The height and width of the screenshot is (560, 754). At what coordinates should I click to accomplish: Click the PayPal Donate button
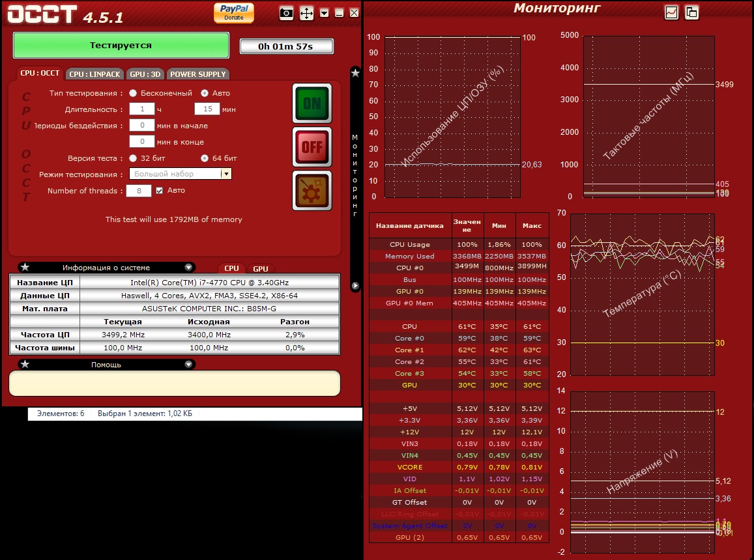[234, 12]
